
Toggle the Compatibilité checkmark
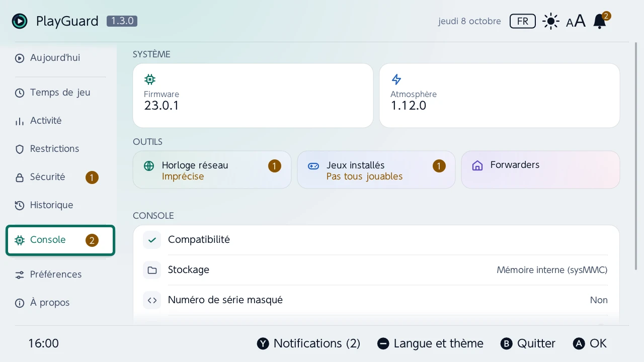pyautogui.click(x=152, y=240)
